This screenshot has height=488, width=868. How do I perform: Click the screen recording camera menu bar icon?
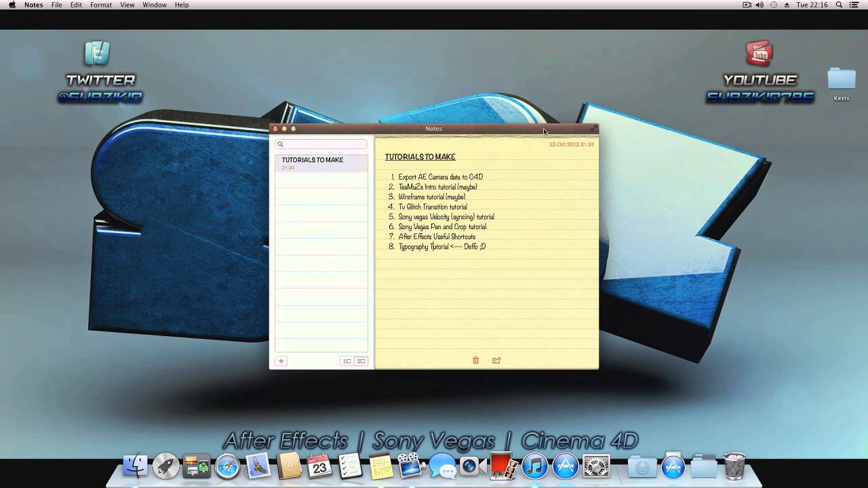click(747, 5)
